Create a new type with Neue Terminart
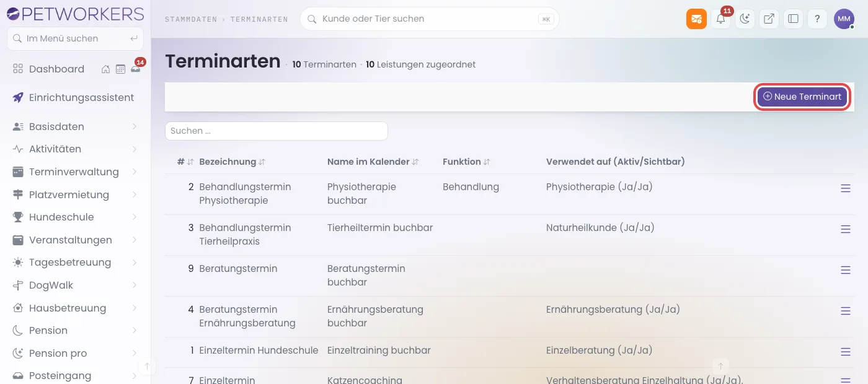Viewport: 868px width, 384px height. (802, 97)
